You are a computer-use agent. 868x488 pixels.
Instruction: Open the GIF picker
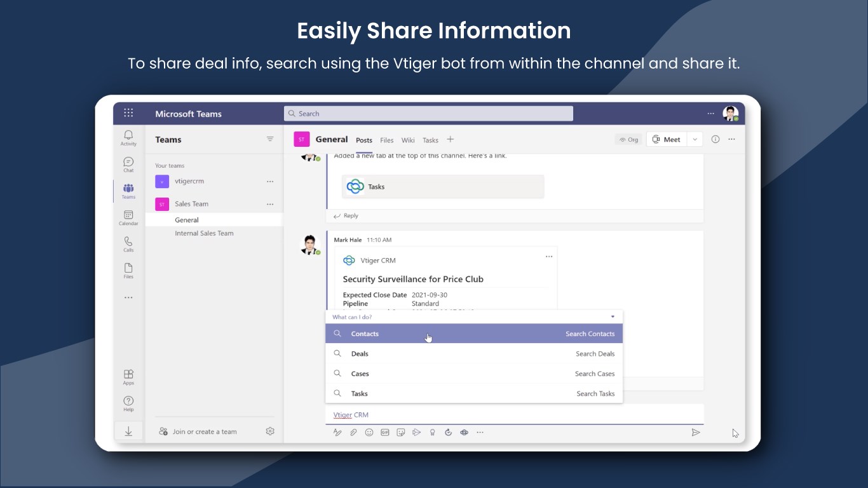point(385,432)
